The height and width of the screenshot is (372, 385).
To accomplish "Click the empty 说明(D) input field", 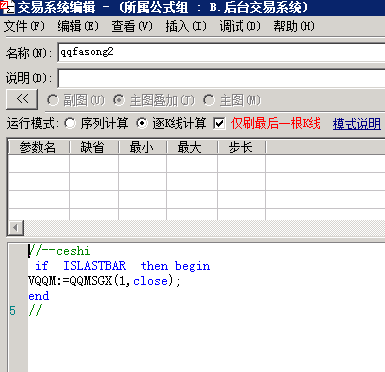I will 221,78.
